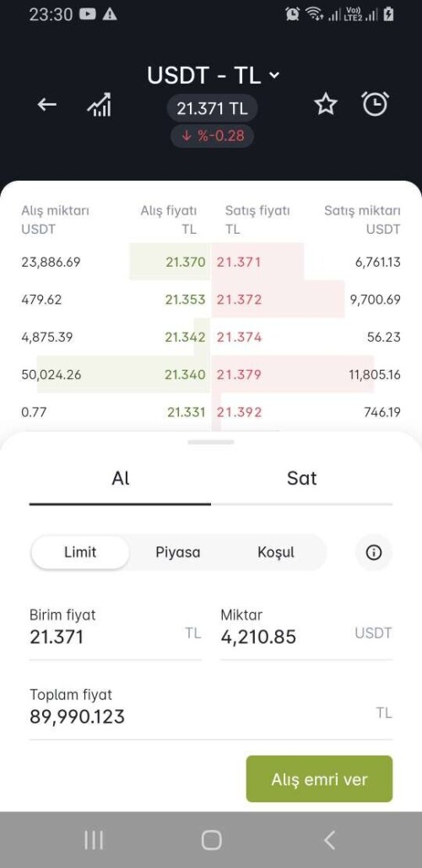Open order type info icon
The image size is (422, 868).
pyautogui.click(x=374, y=552)
